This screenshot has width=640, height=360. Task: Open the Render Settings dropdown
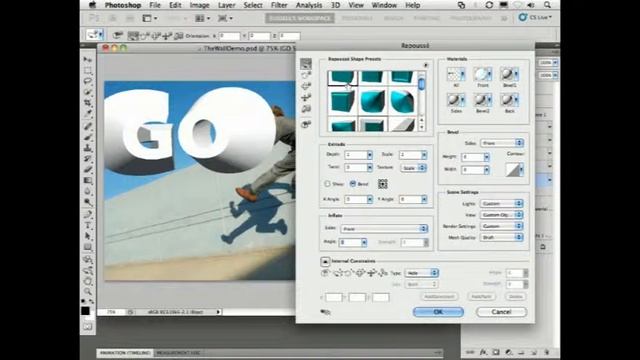click(x=501, y=226)
